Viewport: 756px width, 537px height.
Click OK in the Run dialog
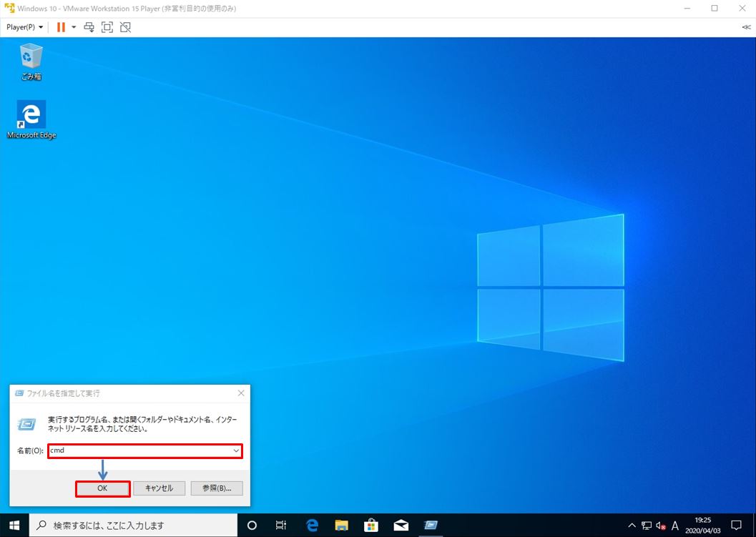coord(103,488)
